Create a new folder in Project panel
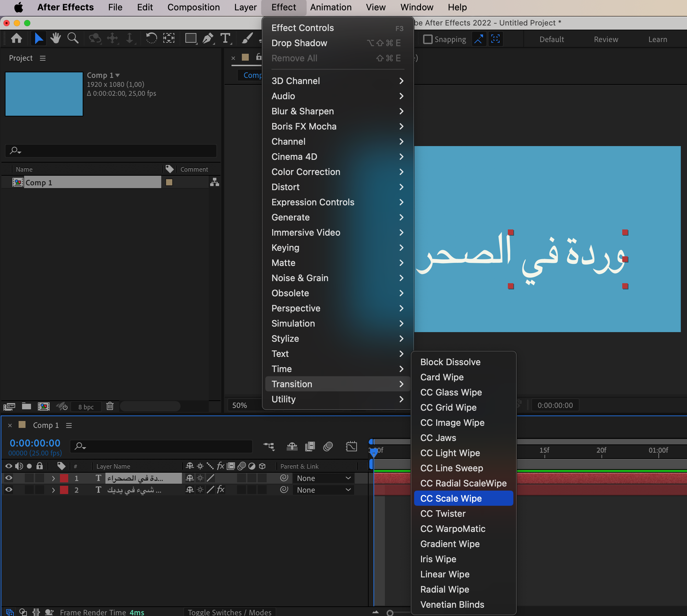Viewport: 687px width, 616px height. coord(27,406)
